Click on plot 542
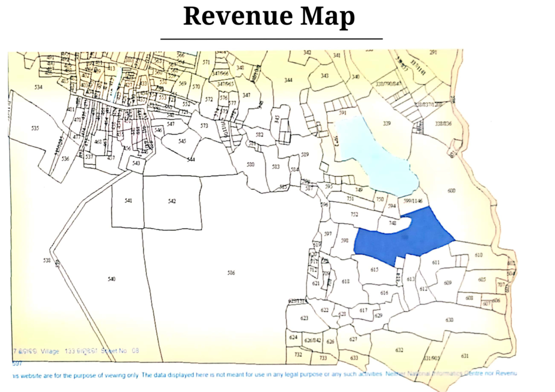This screenshot has height=392, width=555. [172, 202]
